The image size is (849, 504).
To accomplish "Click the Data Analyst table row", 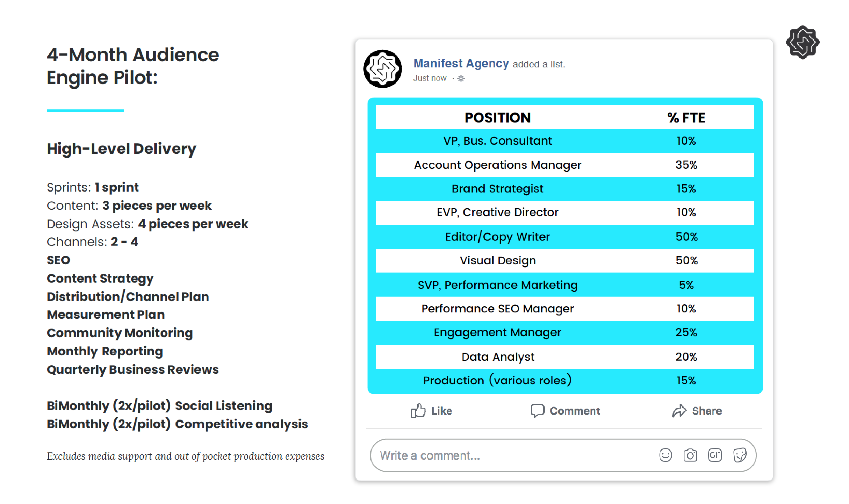I will click(498, 357).
